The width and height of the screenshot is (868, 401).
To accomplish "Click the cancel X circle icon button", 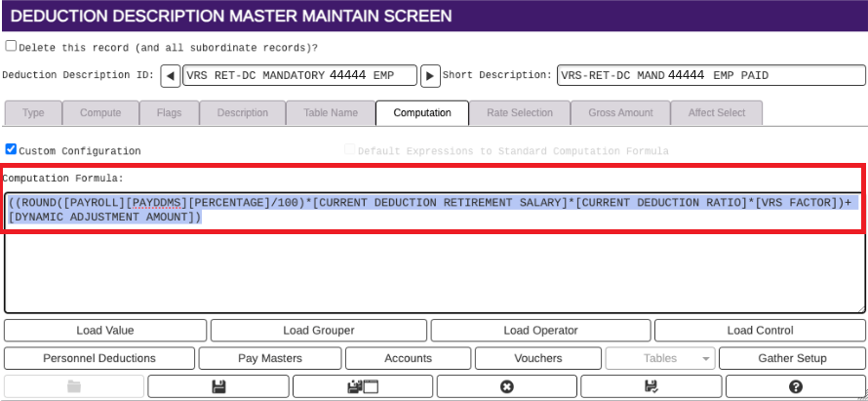I will pyautogui.click(x=506, y=386).
